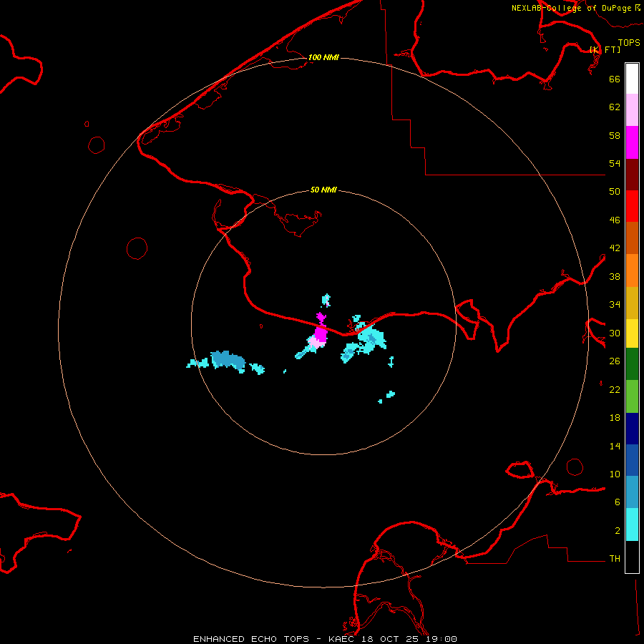Select the magenta swatch in the legend

tap(632, 142)
